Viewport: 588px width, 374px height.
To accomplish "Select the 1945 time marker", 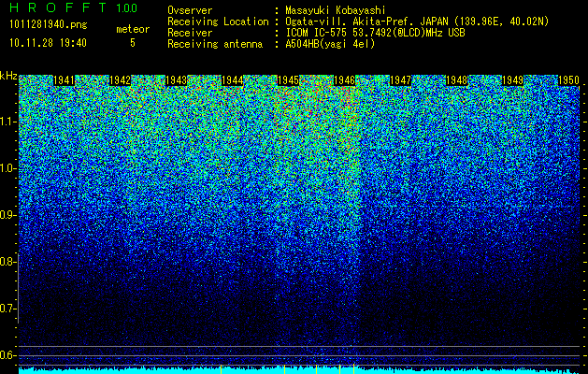I will click(288, 80).
